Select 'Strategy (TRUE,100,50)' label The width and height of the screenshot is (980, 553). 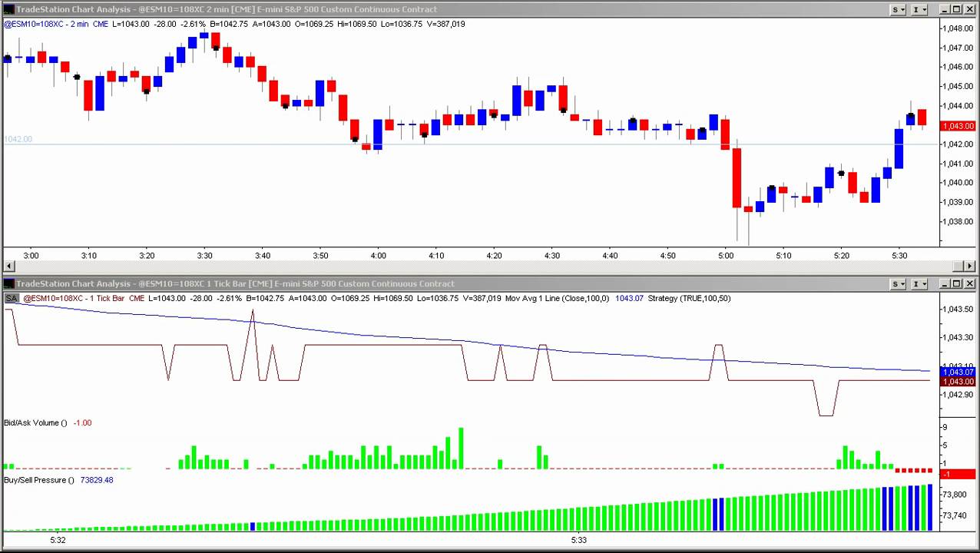pyautogui.click(x=689, y=298)
